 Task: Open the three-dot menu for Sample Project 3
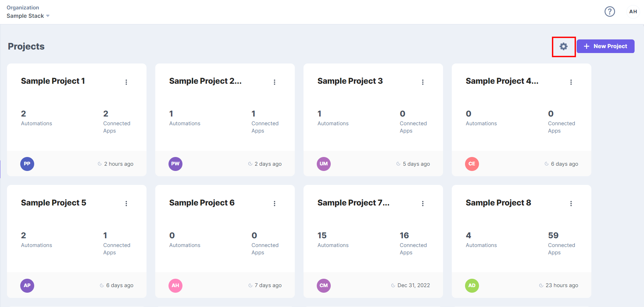[423, 82]
